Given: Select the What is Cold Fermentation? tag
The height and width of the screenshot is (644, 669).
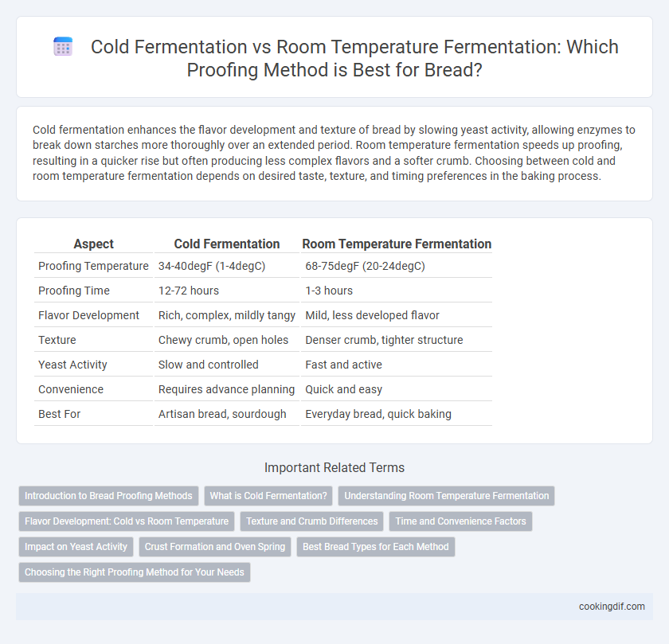Looking at the screenshot, I should [268, 496].
